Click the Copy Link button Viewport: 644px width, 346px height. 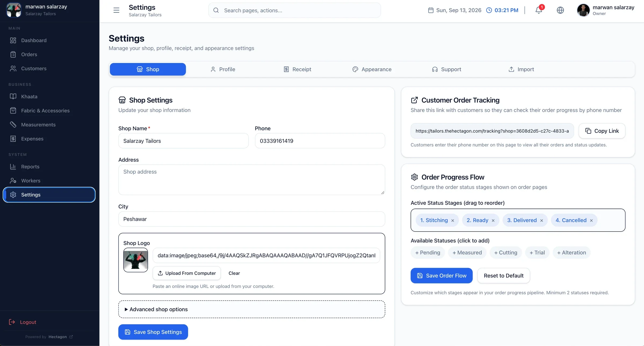(602, 131)
